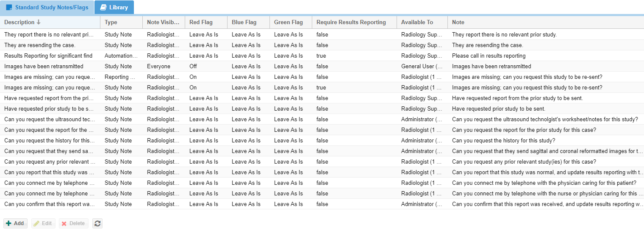Click the refresh icon button
644x231 pixels.
pyautogui.click(x=97, y=223)
